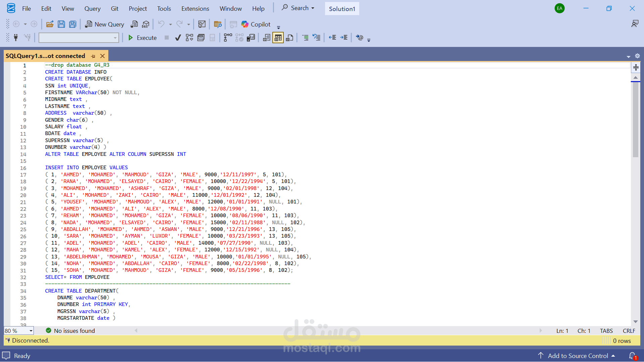Specify values for template parameters
Viewport: 644px width, 362px height.
359,38
